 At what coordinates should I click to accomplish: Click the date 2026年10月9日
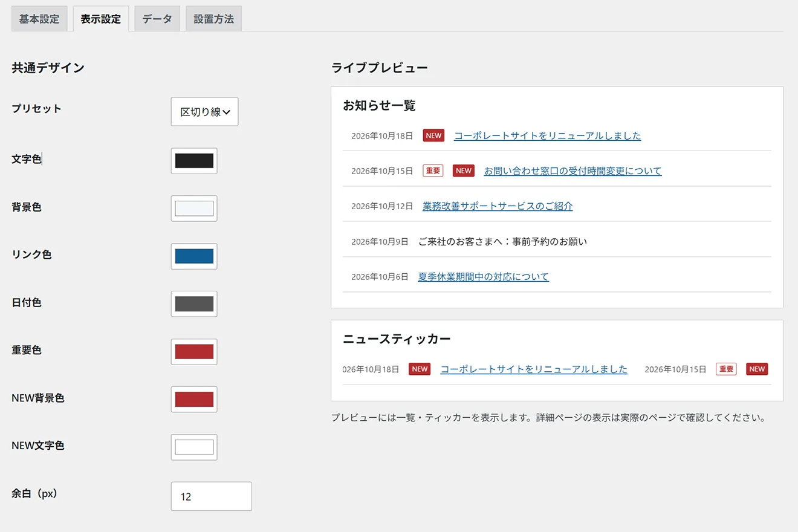(x=380, y=242)
